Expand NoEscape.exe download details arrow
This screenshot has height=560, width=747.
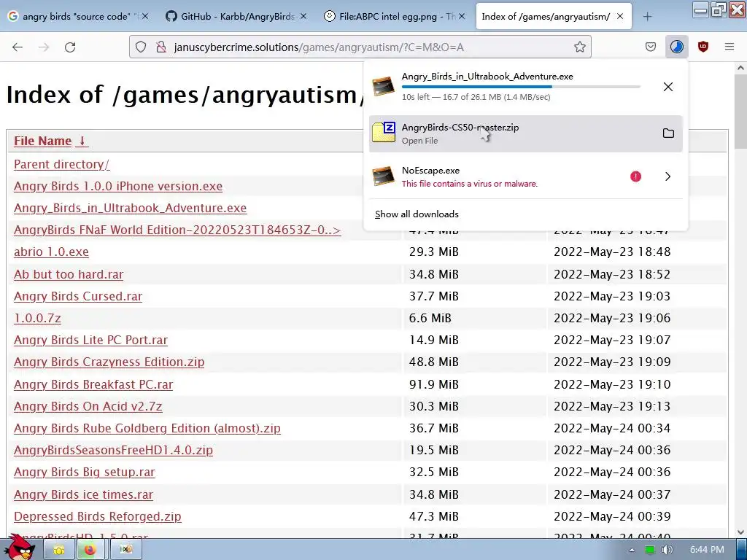(x=668, y=176)
